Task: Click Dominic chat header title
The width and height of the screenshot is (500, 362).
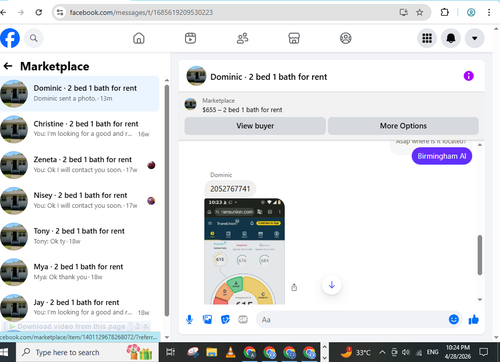Action: 269,77
